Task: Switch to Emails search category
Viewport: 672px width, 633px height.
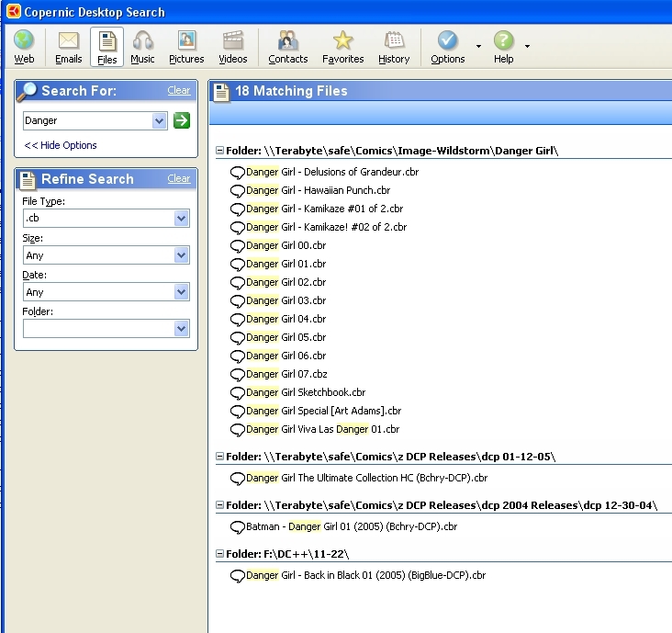Action: (x=69, y=47)
